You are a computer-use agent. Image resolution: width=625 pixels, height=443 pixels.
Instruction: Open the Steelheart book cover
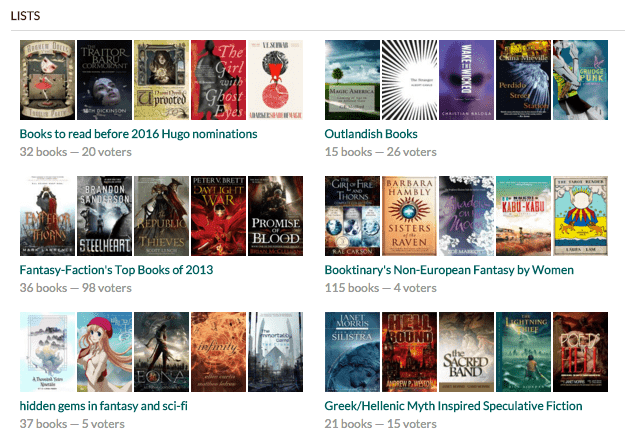coord(104,216)
